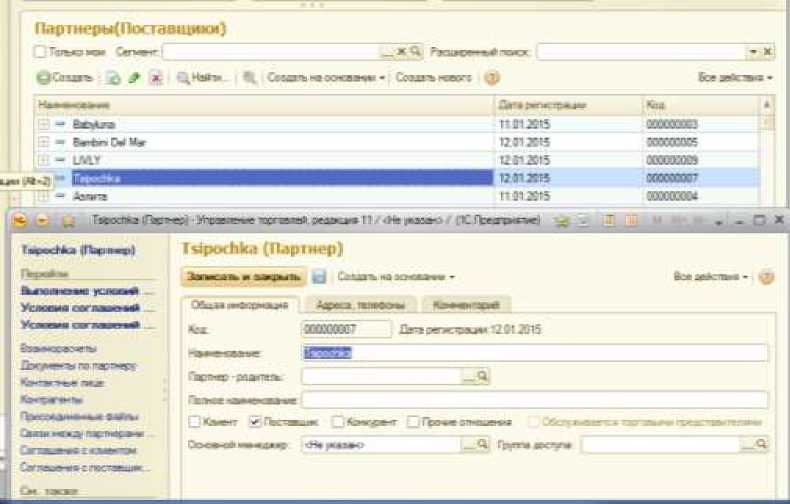Open Все действия menu in partners list

point(735,78)
